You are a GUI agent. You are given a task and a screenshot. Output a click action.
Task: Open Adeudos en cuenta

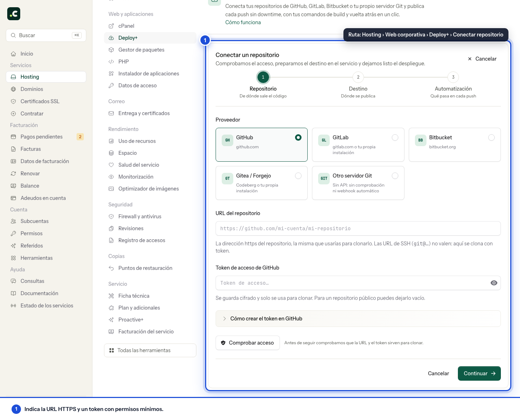pyautogui.click(x=46, y=198)
